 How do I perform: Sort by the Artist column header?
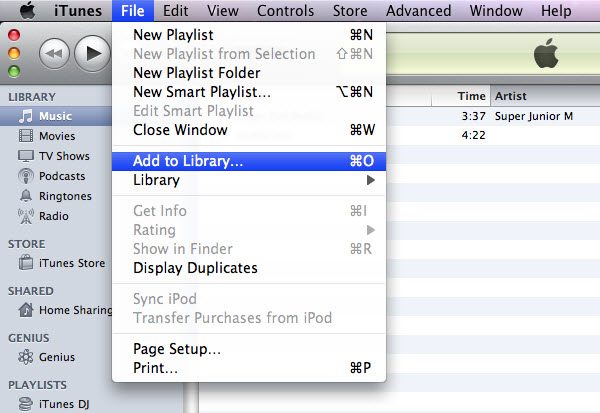545,96
